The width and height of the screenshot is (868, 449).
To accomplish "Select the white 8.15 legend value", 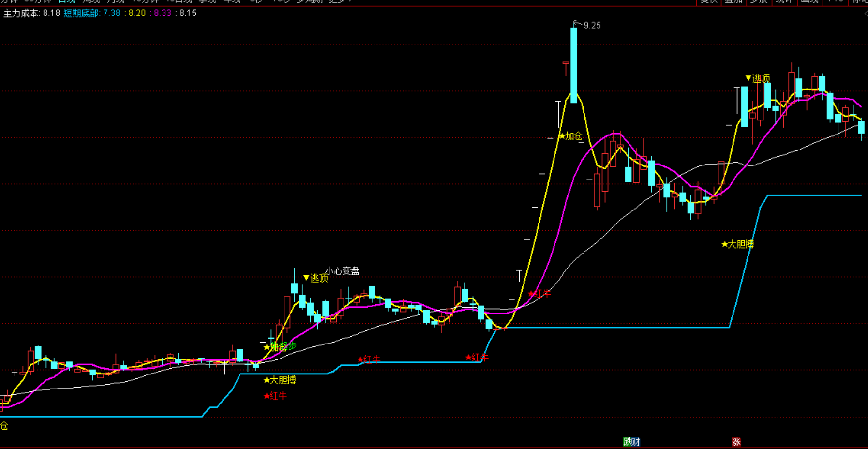I will [x=187, y=14].
